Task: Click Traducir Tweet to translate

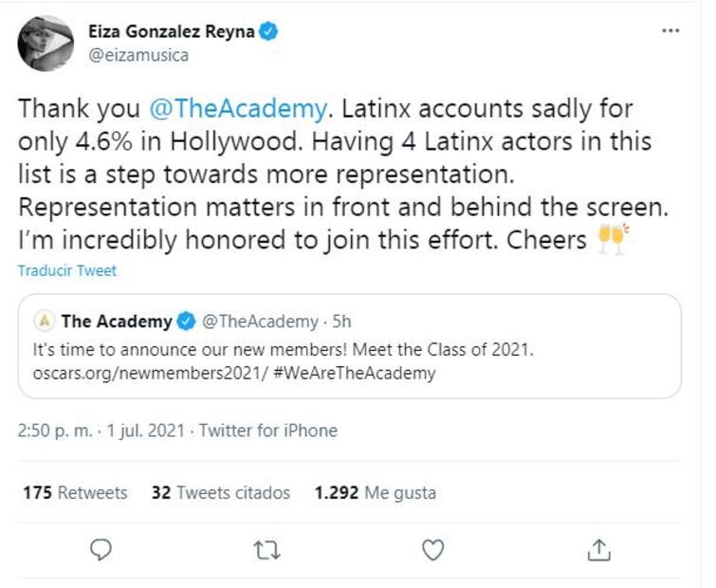Action: 66,271
